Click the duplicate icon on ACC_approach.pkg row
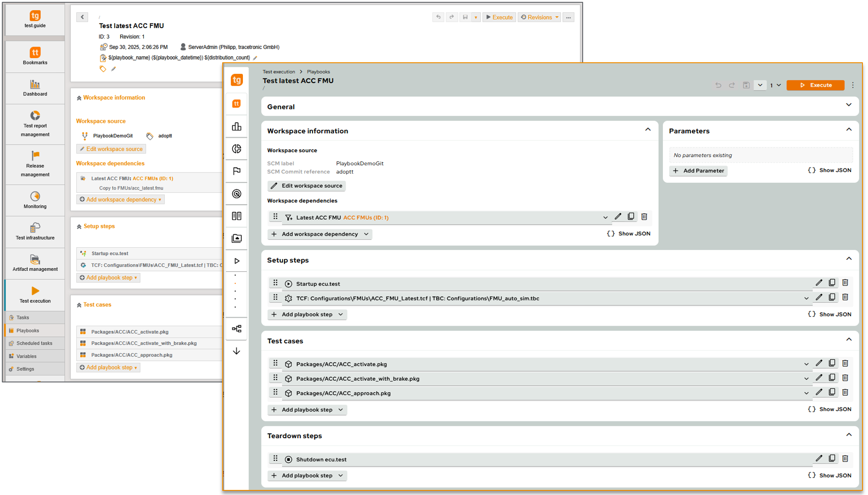 [832, 393]
